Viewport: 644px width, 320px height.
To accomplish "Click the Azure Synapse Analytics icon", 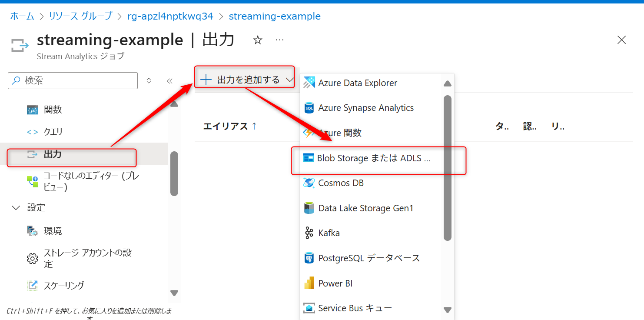I will [x=309, y=108].
